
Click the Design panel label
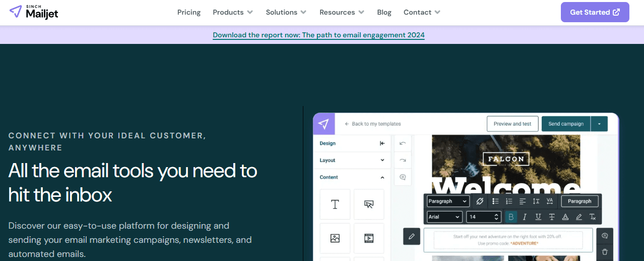pos(328,143)
